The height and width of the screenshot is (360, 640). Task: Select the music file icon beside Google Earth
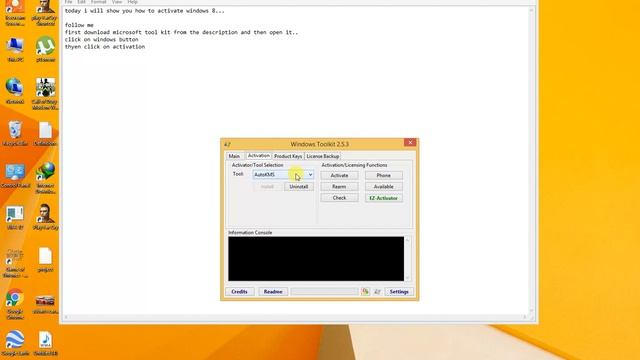(45, 343)
